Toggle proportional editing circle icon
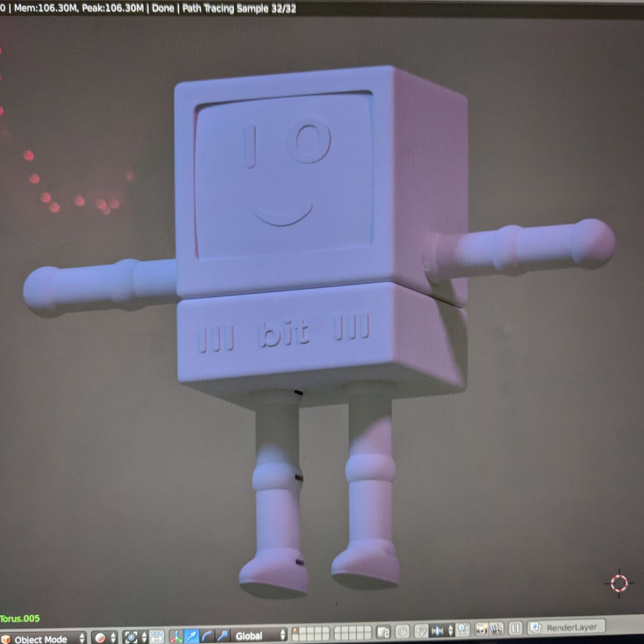This screenshot has height=644, width=644. point(402,631)
